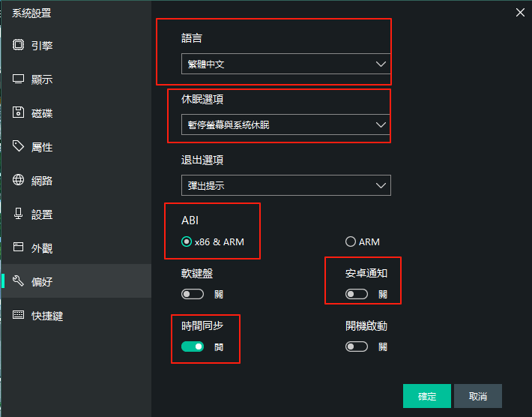Image resolution: width=532 pixels, height=417 pixels.
Task: Click the 引擎 engine chip icon
Action: point(18,45)
